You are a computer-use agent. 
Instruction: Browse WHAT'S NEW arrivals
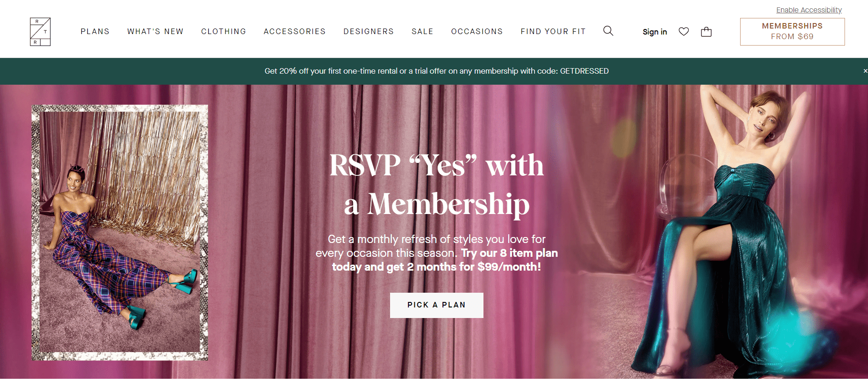155,31
